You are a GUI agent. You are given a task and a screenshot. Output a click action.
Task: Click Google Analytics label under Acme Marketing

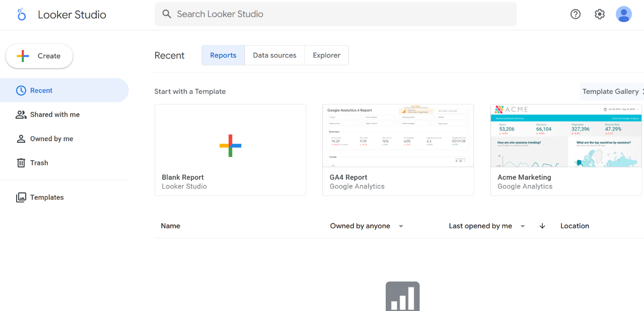pos(525,186)
